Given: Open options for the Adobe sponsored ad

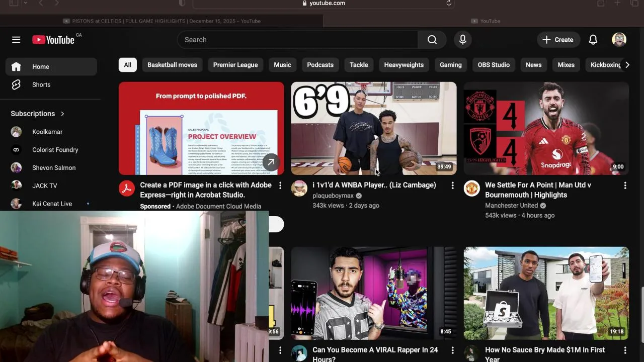Looking at the screenshot, I should (x=280, y=186).
